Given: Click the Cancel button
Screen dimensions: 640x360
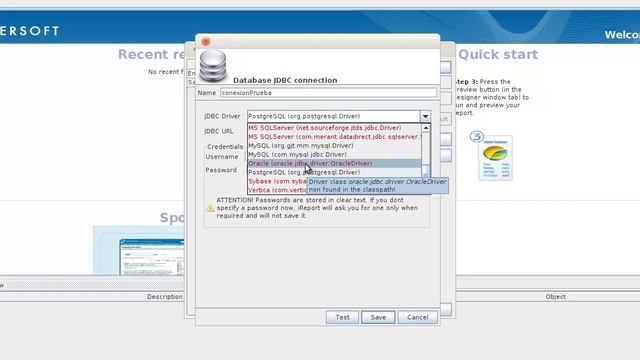Looking at the screenshot, I should tap(417, 317).
